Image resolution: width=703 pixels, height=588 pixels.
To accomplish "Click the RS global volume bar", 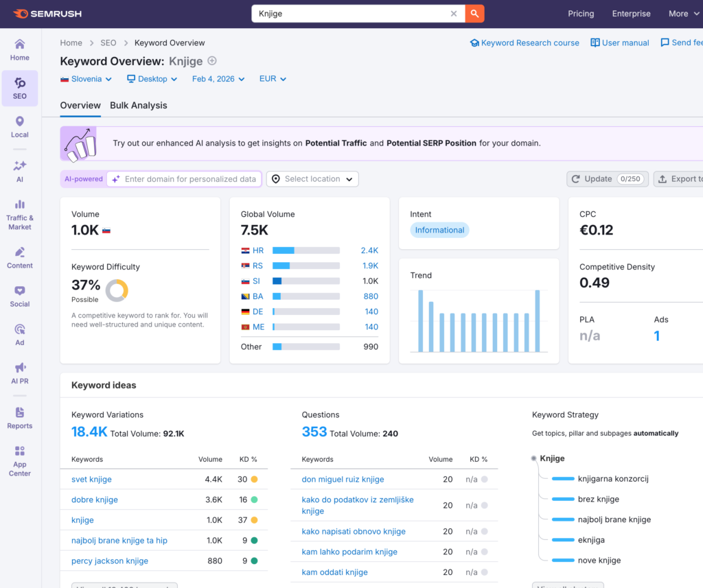I will coord(306,266).
